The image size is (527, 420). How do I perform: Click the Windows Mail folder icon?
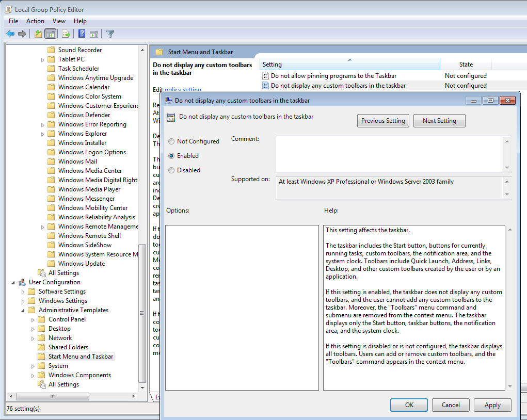point(51,161)
